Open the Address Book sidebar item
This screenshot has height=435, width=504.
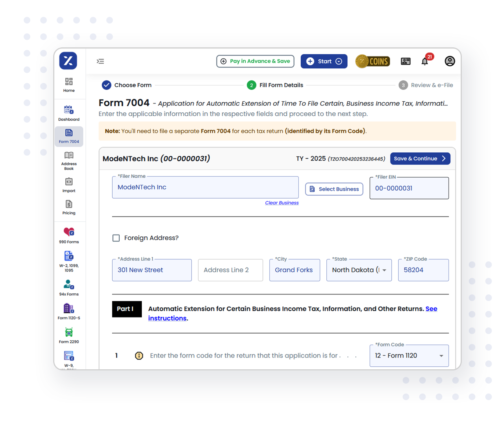pos(69,160)
